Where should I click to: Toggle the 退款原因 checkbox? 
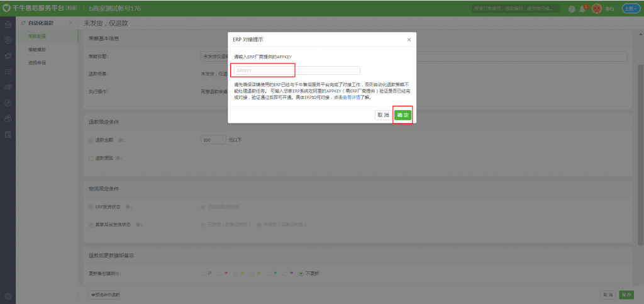pos(91,158)
